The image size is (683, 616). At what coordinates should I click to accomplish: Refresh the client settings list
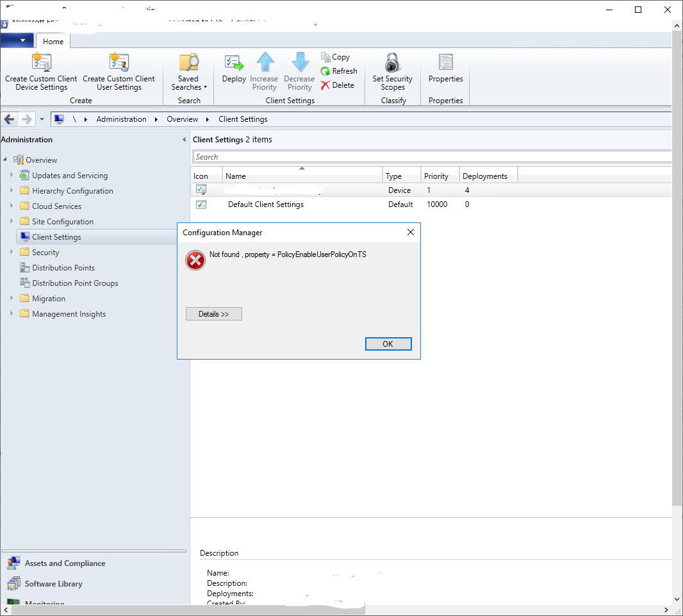338,71
